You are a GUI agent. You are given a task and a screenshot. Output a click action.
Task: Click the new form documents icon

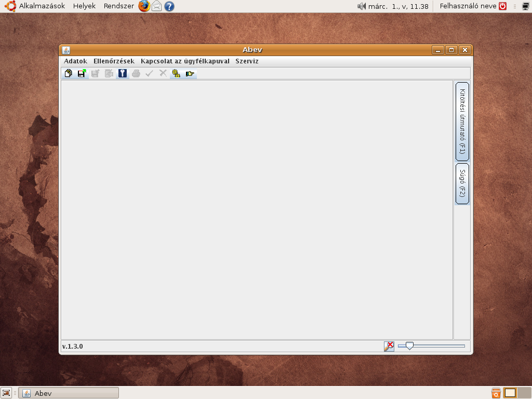(68, 73)
